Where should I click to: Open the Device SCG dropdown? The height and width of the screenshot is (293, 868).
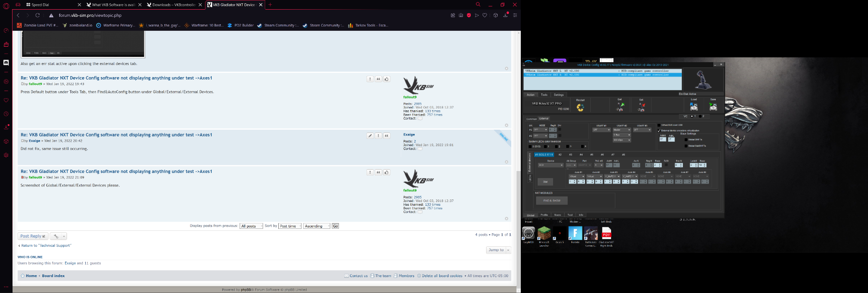[551, 165]
